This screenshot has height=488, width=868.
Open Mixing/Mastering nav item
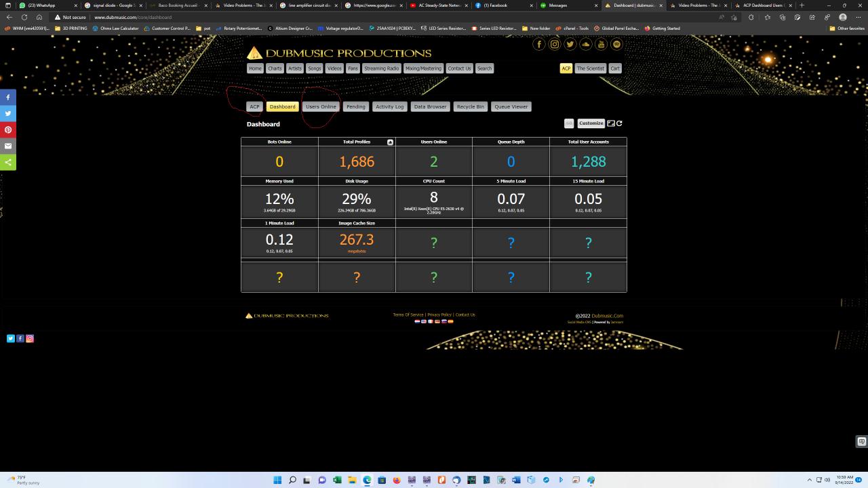point(423,68)
